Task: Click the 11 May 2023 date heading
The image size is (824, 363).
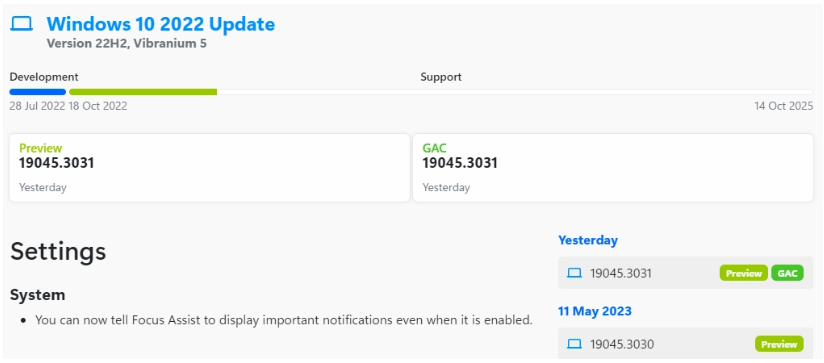Action: [594, 311]
